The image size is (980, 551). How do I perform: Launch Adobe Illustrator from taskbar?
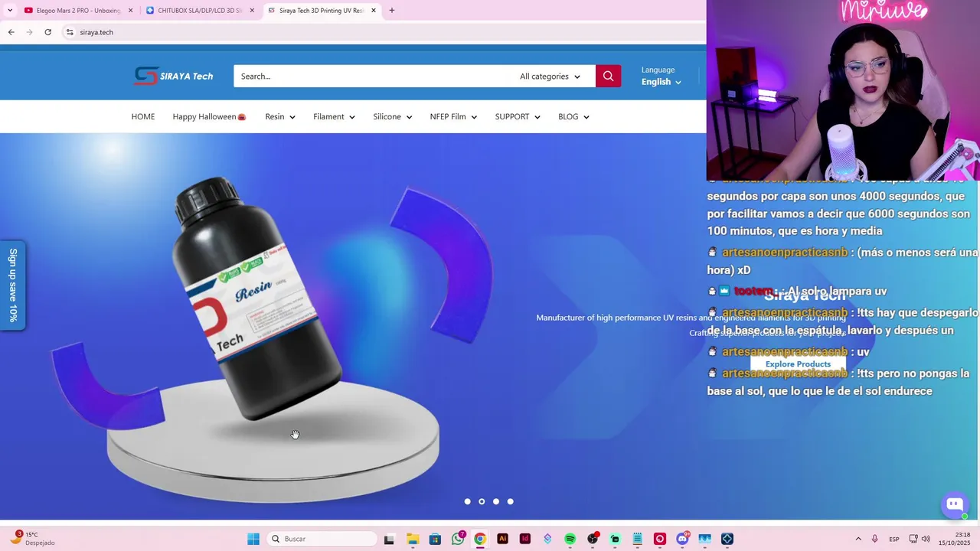[502, 539]
